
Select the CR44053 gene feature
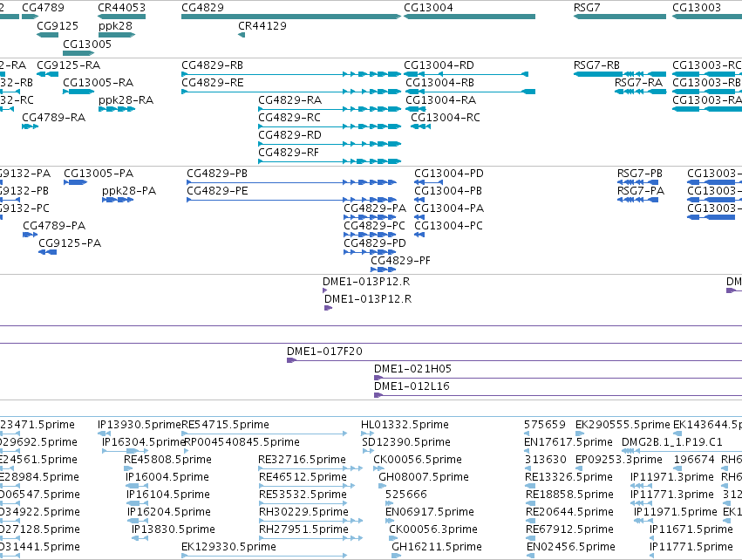click(x=121, y=17)
